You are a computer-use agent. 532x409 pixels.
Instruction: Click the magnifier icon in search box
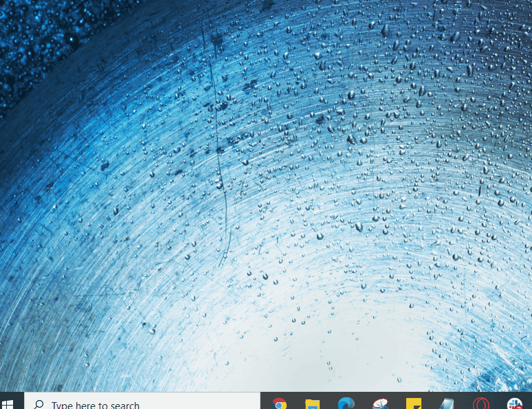[x=38, y=404]
